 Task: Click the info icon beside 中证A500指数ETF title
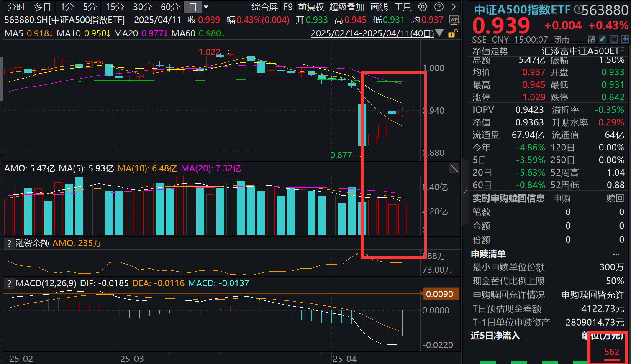(578, 8)
